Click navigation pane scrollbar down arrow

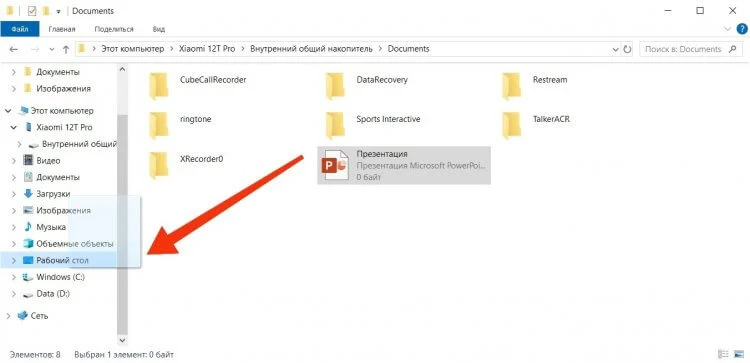pyautogui.click(x=121, y=341)
